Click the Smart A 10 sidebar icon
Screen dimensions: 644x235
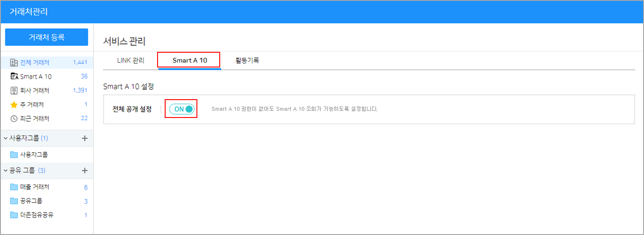(x=13, y=76)
